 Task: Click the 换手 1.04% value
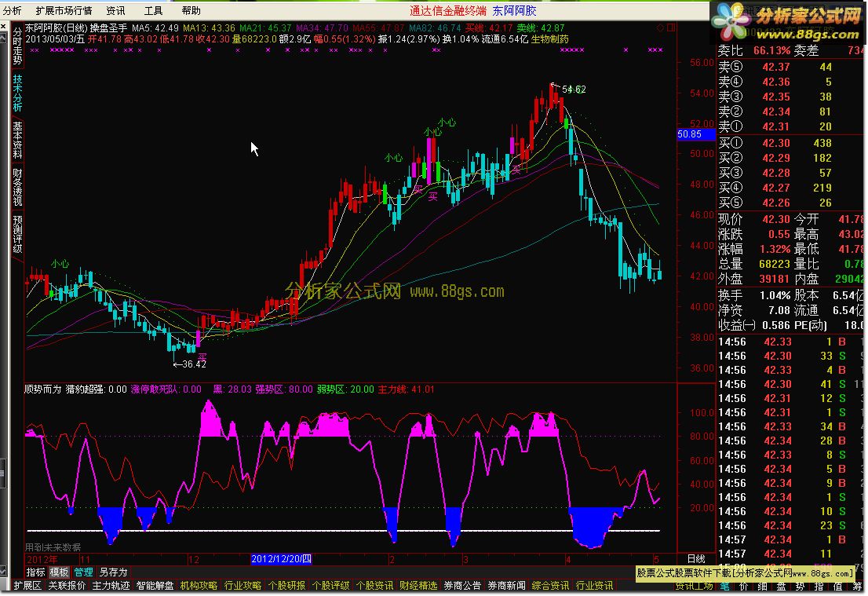(x=775, y=295)
